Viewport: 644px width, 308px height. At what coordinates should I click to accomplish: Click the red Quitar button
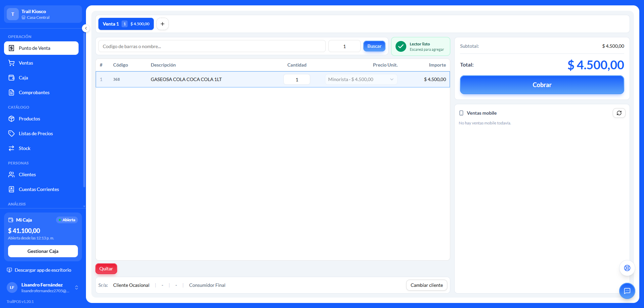[x=106, y=269]
